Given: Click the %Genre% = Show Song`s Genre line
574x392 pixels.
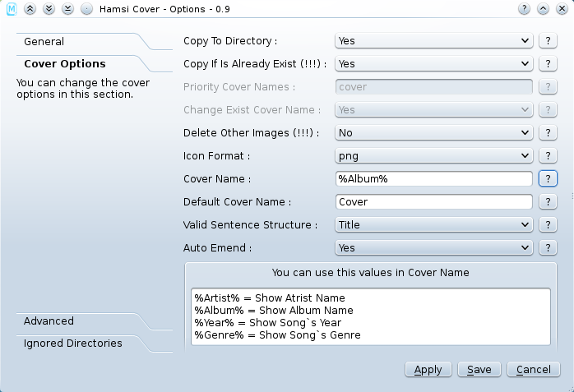Looking at the screenshot, I should (277, 335).
